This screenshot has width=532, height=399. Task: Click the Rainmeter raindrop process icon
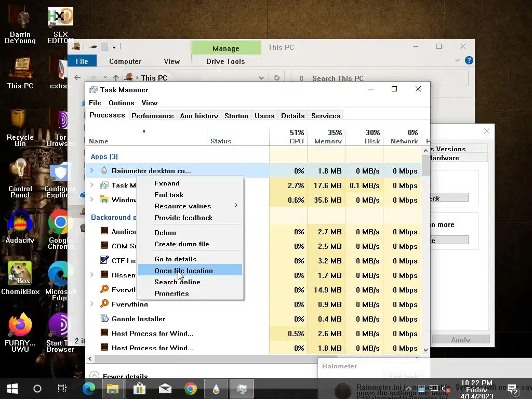click(x=104, y=170)
